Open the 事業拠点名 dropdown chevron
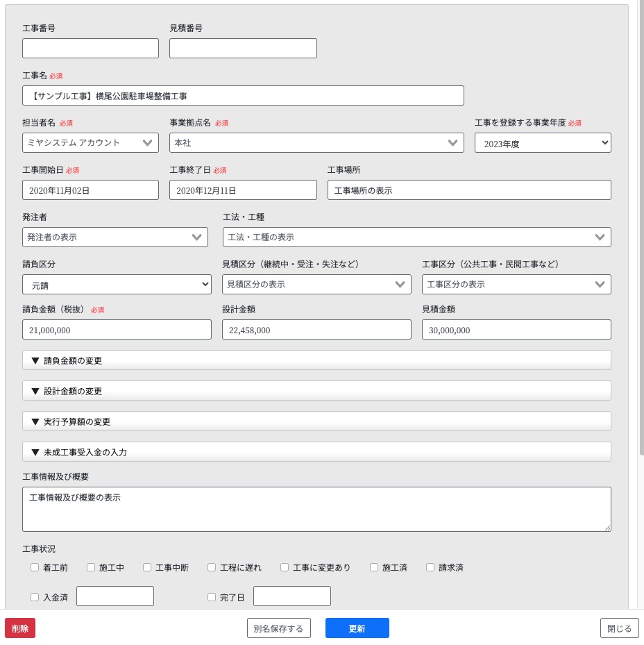The width and height of the screenshot is (644, 645). click(452, 143)
